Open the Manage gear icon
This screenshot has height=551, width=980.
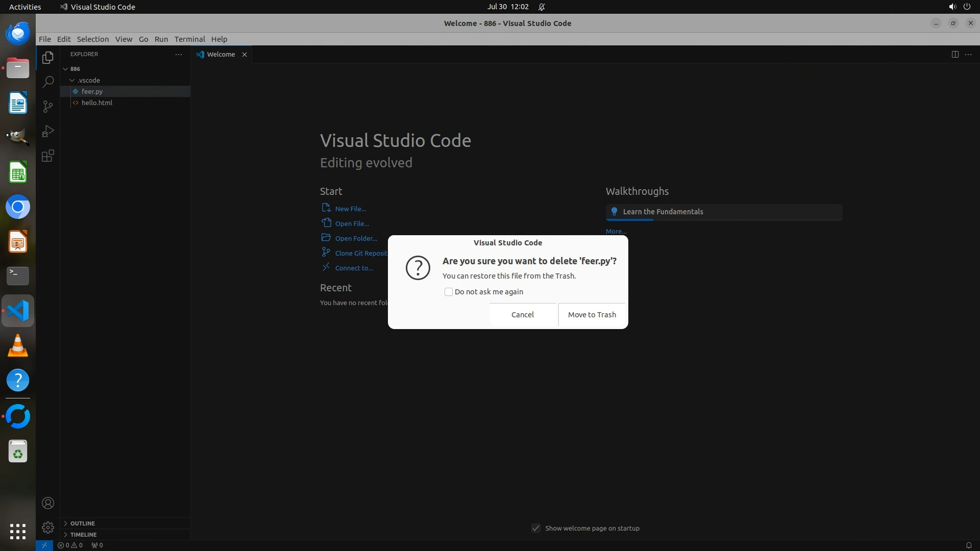click(x=48, y=527)
